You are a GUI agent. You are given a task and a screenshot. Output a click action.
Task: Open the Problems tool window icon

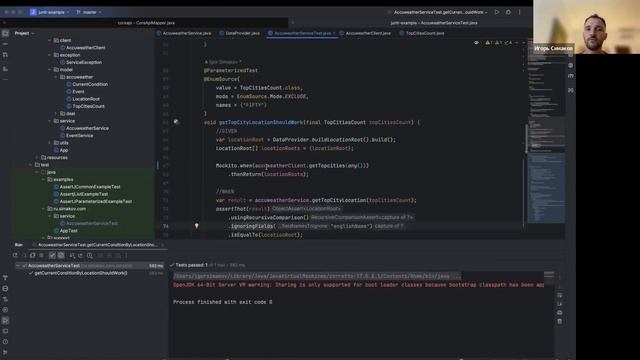[5, 342]
